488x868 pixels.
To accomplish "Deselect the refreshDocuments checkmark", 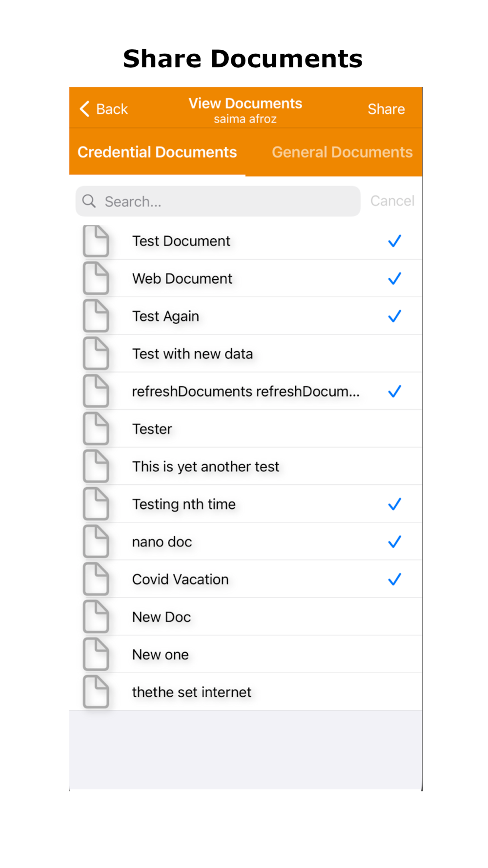I will pyautogui.click(x=394, y=391).
